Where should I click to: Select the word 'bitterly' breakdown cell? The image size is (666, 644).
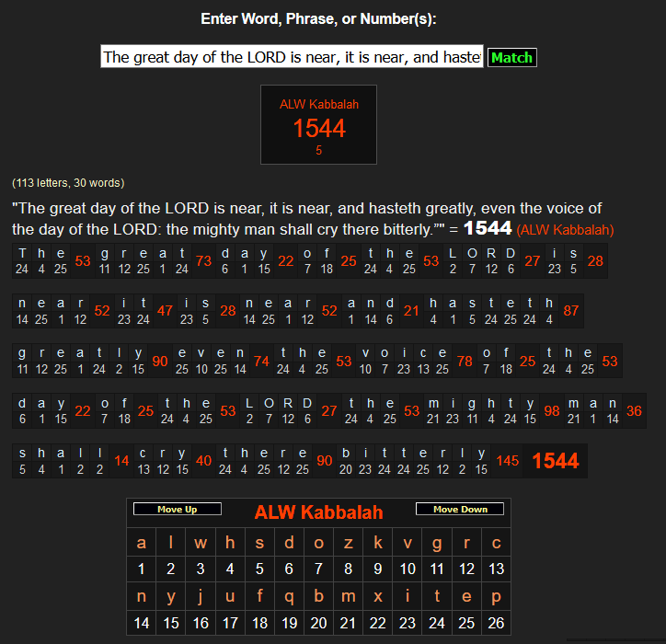click(x=414, y=460)
